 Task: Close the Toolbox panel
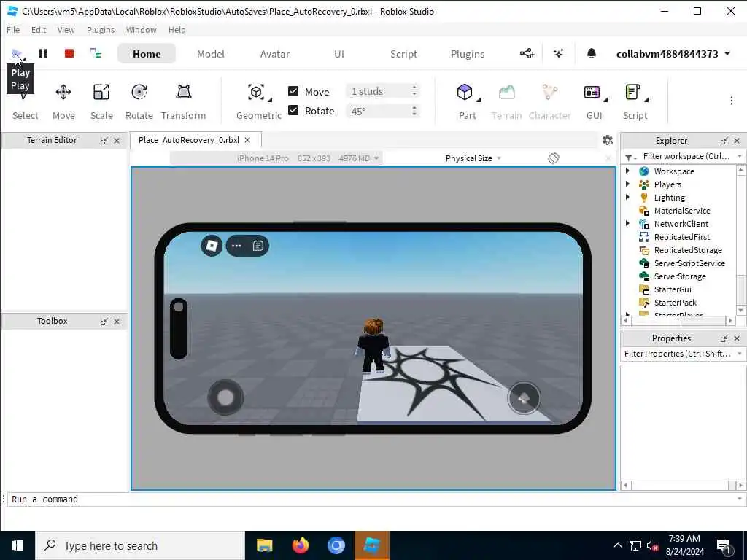point(117,322)
